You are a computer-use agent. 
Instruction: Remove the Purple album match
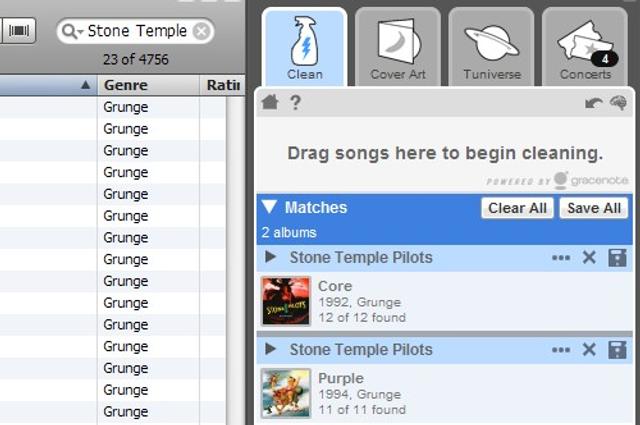589,350
